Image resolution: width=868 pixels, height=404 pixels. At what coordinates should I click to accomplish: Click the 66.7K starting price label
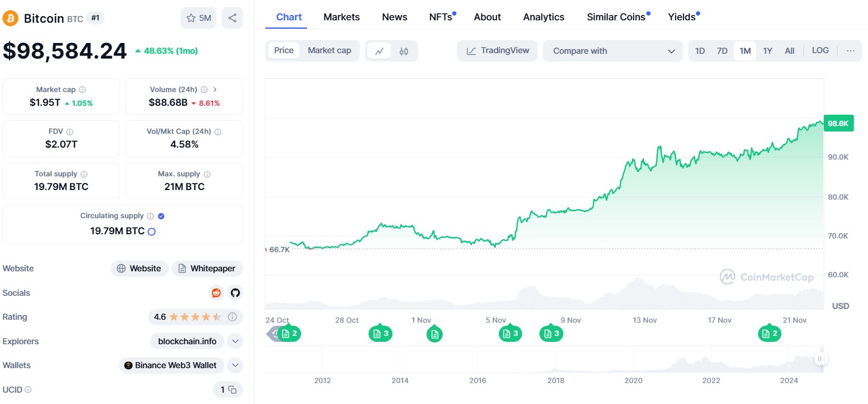pyautogui.click(x=279, y=249)
